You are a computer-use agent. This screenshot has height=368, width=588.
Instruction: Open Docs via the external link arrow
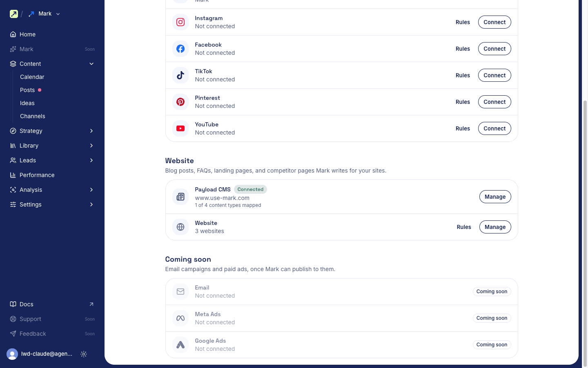pos(91,304)
